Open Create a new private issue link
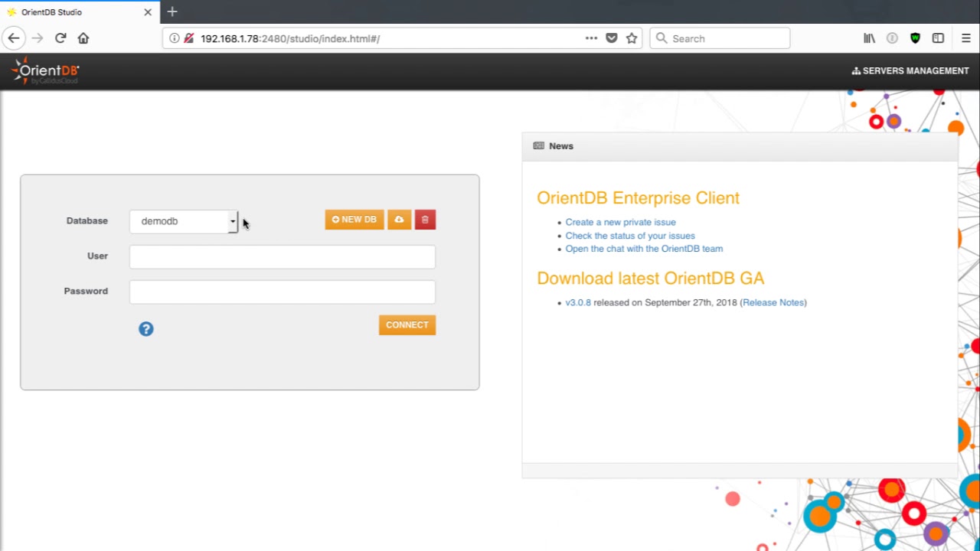This screenshot has height=551, width=980. pyautogui.click(x=620, y=222)
